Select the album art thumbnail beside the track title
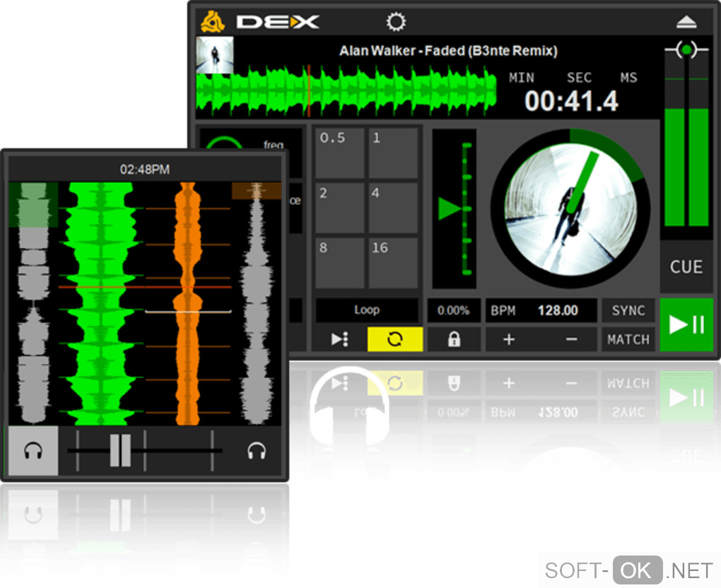The image size is (721, 588). tap(214, 54)
